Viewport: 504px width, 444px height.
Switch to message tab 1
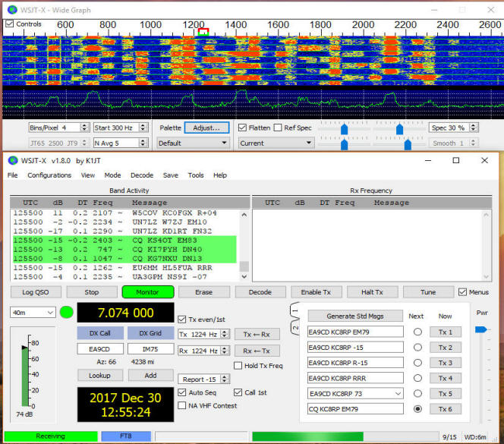[x=295, y=310]
